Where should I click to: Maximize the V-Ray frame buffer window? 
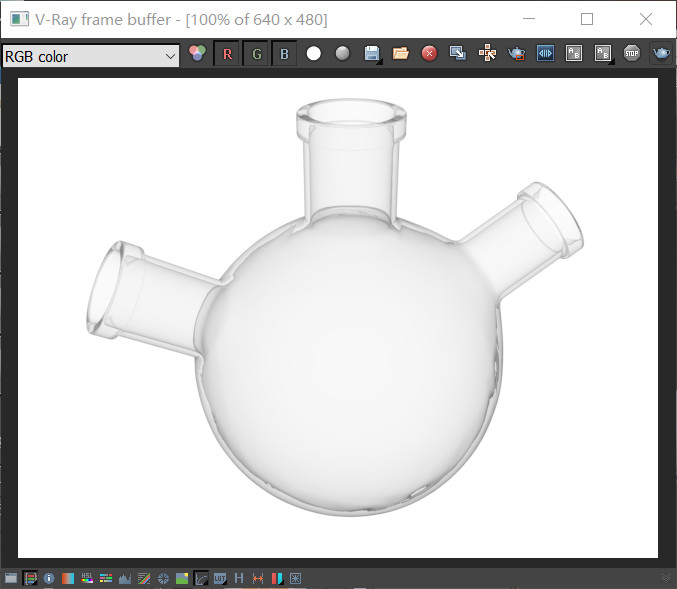pos(587,19)
